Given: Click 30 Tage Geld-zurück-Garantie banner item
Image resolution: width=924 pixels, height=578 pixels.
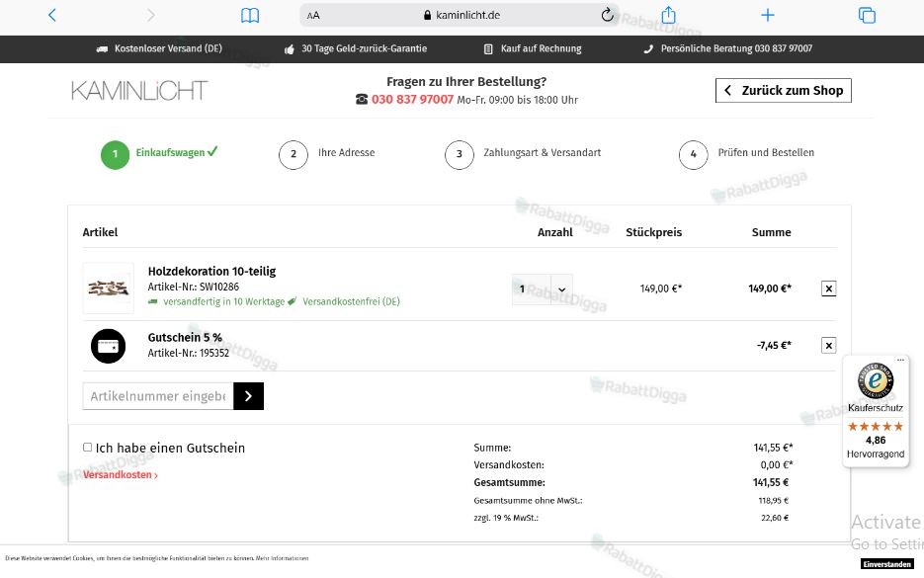Looking at the screenshot, I should coord(356,48).
